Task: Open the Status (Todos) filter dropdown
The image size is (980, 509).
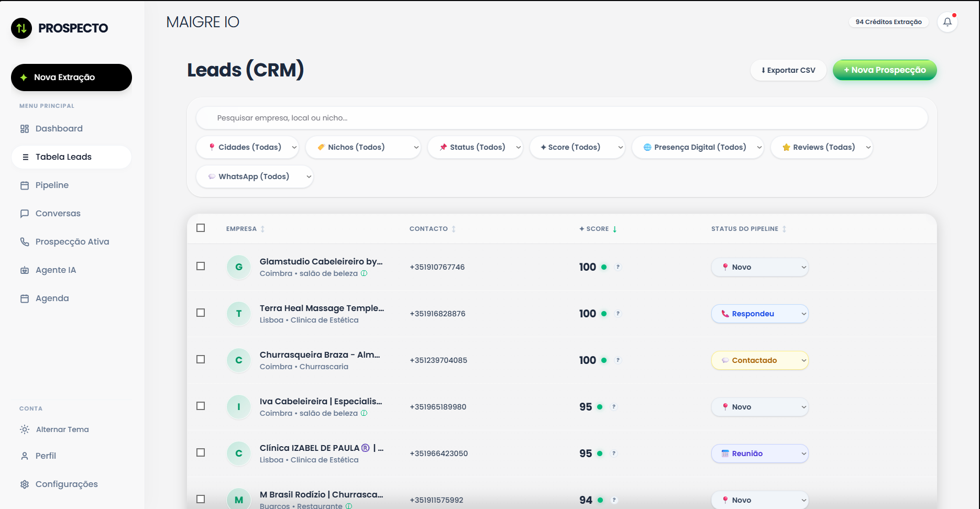Action: pyautogui.click(x=476, y=147)
